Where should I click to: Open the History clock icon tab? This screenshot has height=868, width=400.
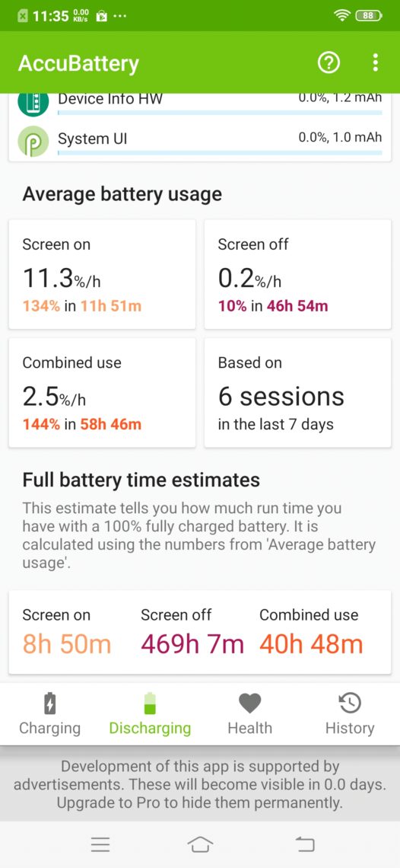(x=350, y=704)
